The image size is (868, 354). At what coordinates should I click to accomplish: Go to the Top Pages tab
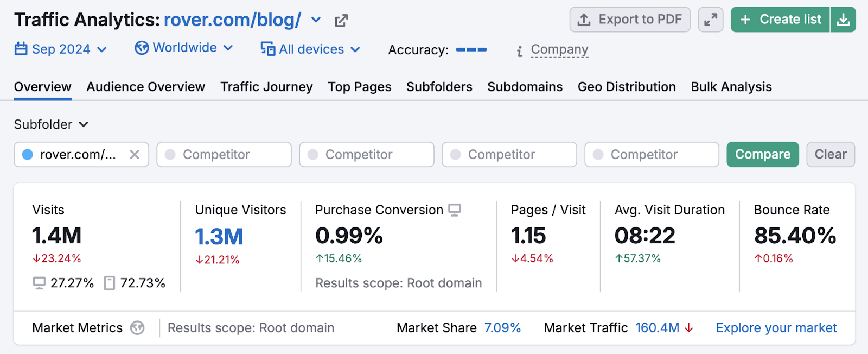tap(360, 87)
